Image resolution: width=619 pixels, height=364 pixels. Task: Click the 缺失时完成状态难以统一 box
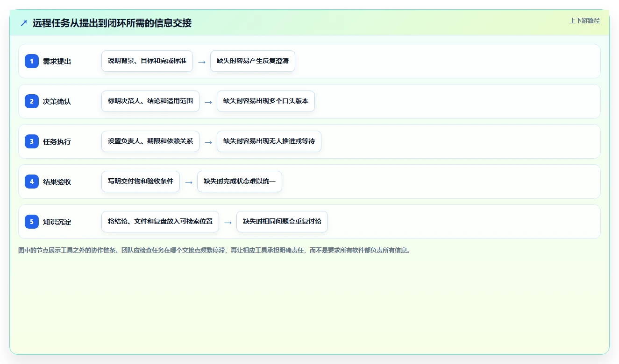point(240,182)
